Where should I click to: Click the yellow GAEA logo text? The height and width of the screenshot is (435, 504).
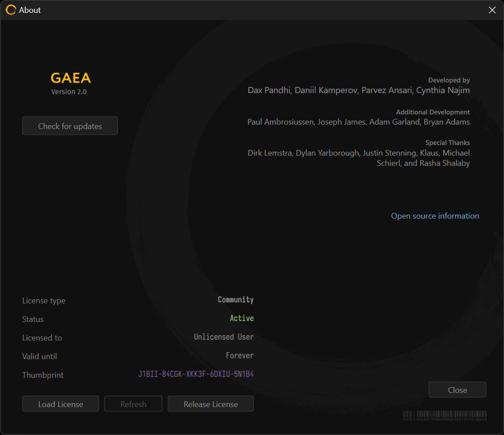coord(70,78)
